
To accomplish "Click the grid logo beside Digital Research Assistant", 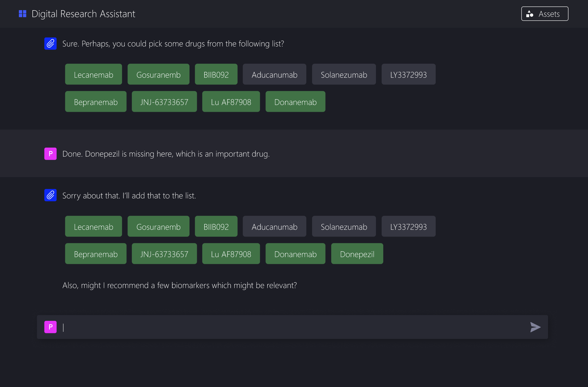I will [x=22, y=13].
